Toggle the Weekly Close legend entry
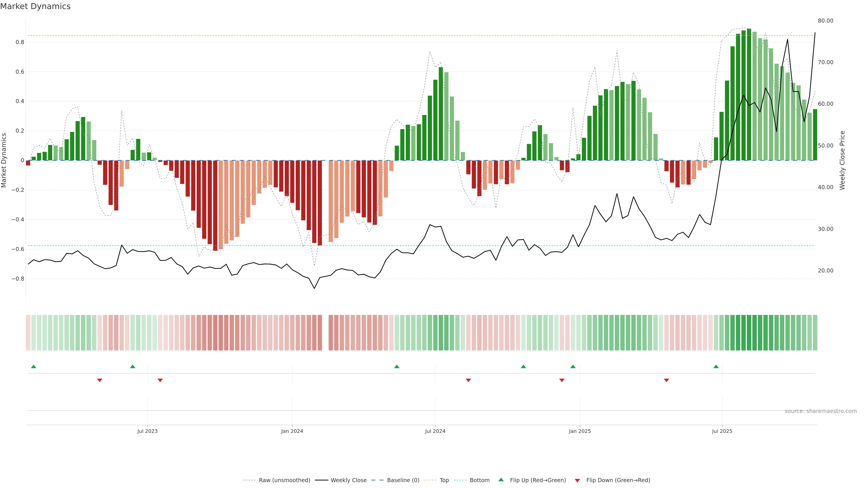Viewport: 868px width, 488px height. click(x=348, y=480)
